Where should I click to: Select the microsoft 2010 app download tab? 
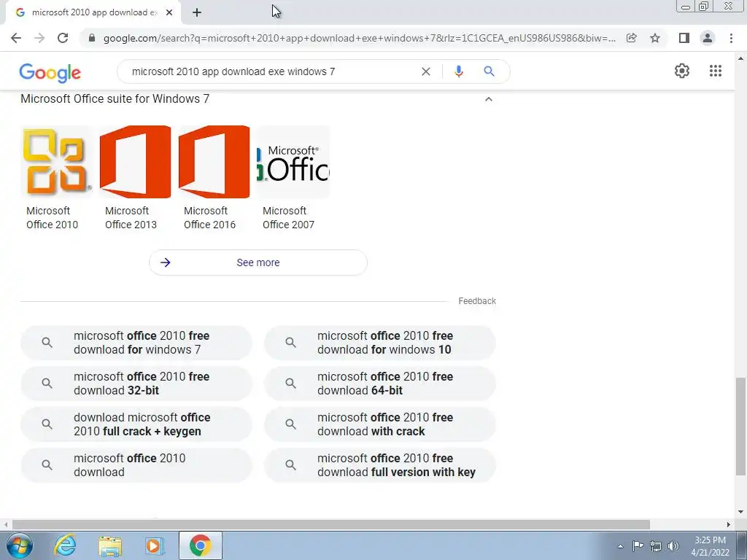click(x=93, y=13)
